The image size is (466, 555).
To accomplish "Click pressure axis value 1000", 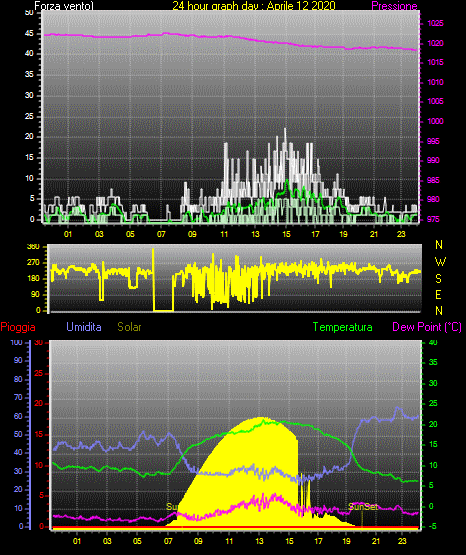I will [x=436, y=121].
